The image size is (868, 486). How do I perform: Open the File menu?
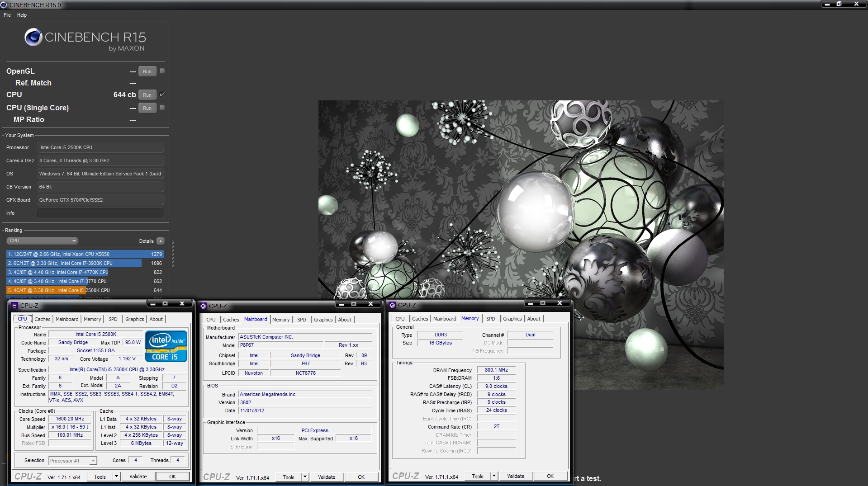point(7,15)
